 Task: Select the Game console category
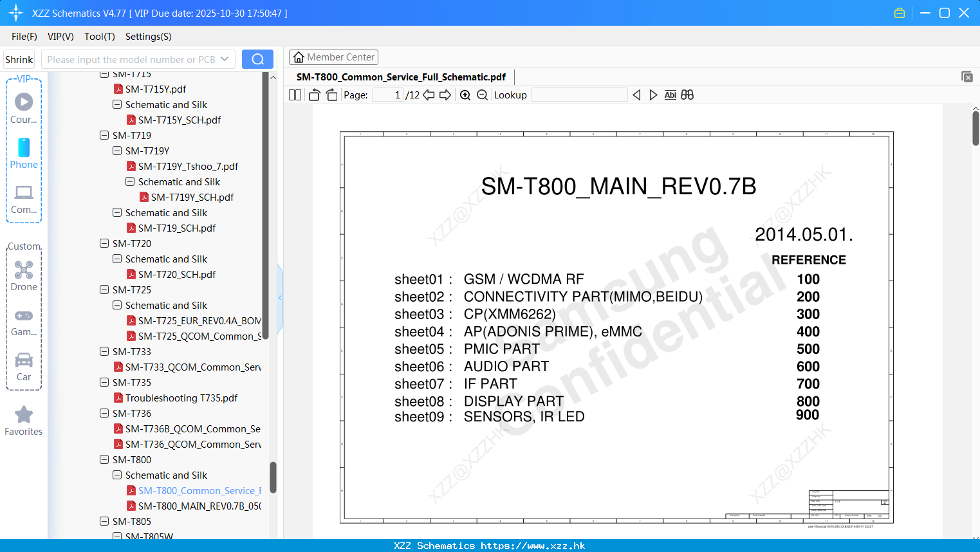coord(24,322)
